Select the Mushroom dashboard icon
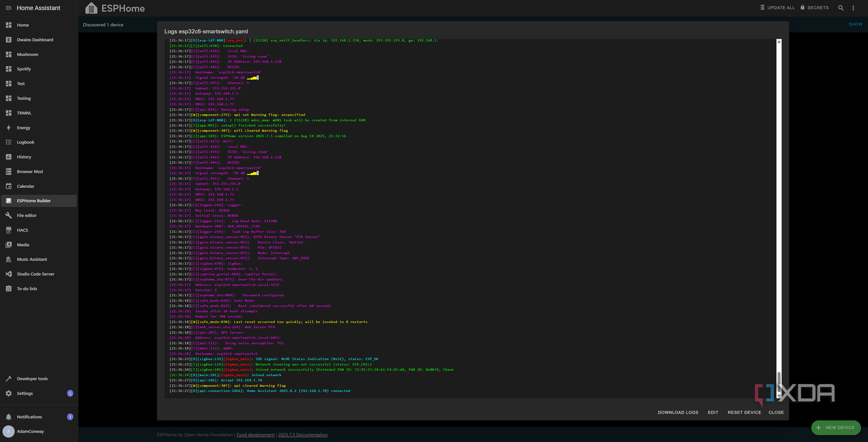This screenshot has width=868, height=442. pyautogui.click(x=8, y=55)
